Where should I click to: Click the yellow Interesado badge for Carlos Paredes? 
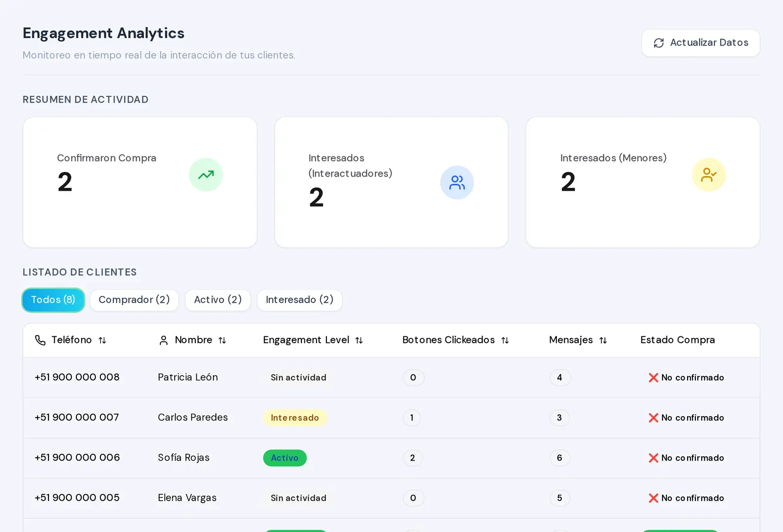(x=295, y=418)
